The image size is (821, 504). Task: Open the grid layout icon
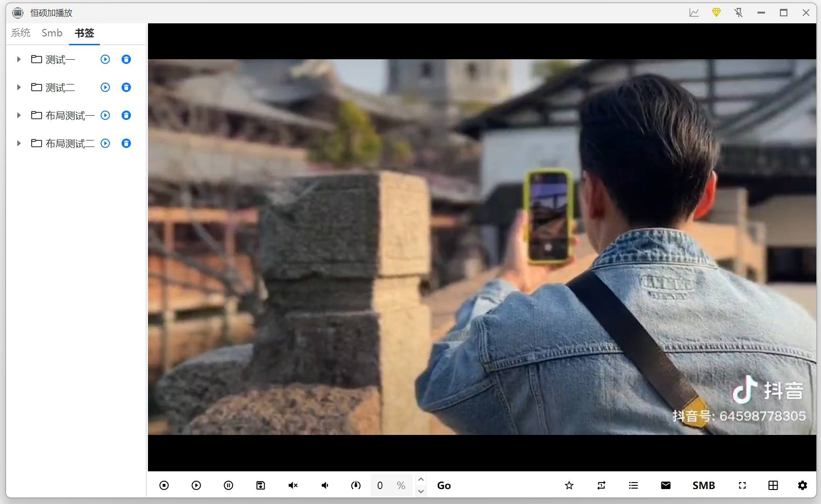(x=773, y=485)
